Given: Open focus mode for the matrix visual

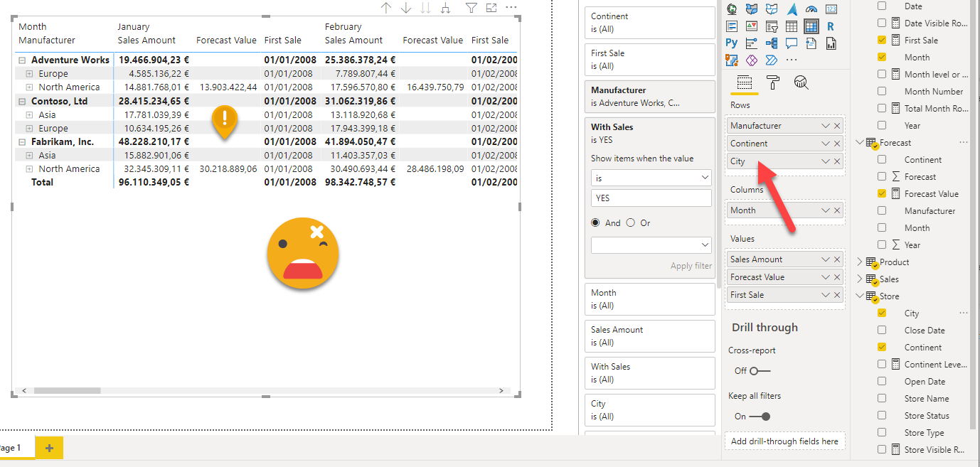Looking at the screenshot, I should 491,8.
